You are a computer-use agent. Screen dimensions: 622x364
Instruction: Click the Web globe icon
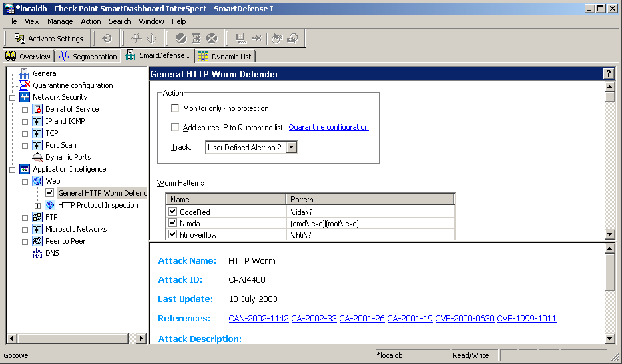click(x=37, y=181)
